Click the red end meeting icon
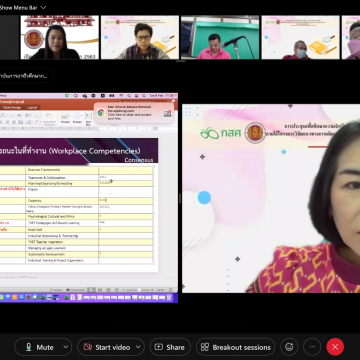 [x=335, y=347]
